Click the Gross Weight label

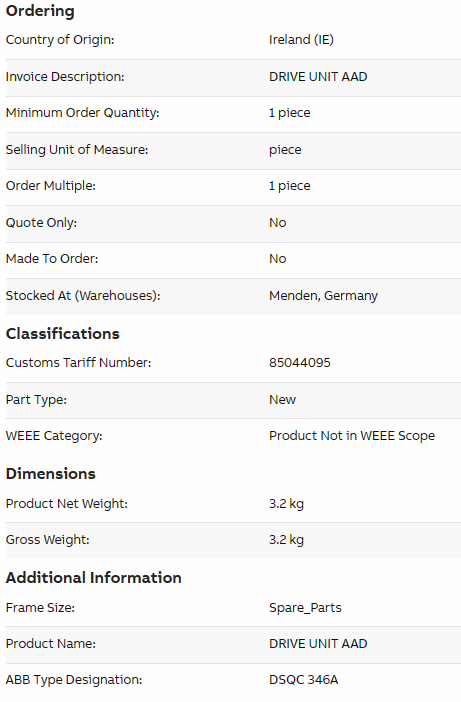coord(47,540)
